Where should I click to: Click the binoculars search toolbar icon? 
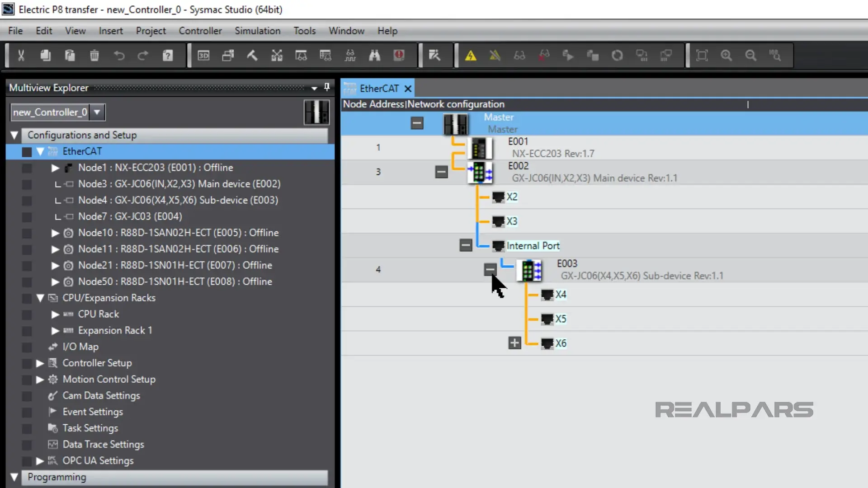374,56
